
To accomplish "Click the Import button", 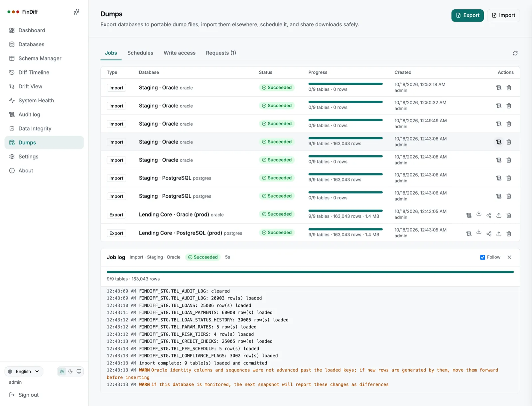I will click(503, 15).
